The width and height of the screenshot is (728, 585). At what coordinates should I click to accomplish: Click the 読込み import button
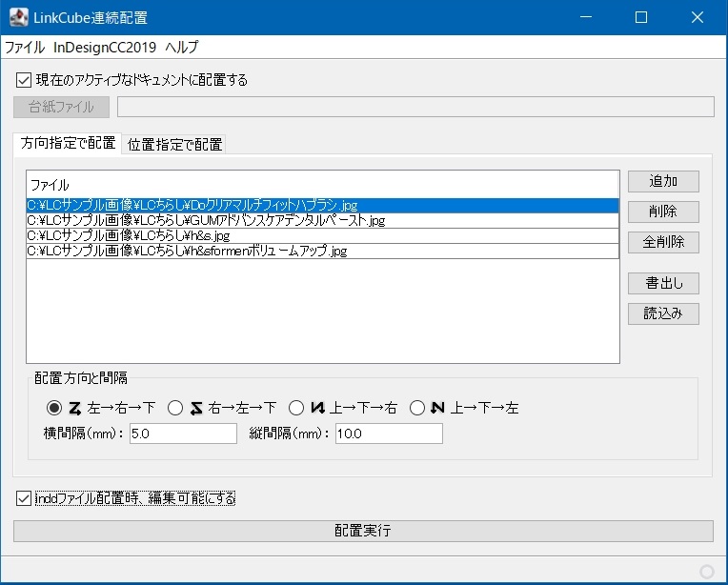pyautogui.click(x=663, y=313)
